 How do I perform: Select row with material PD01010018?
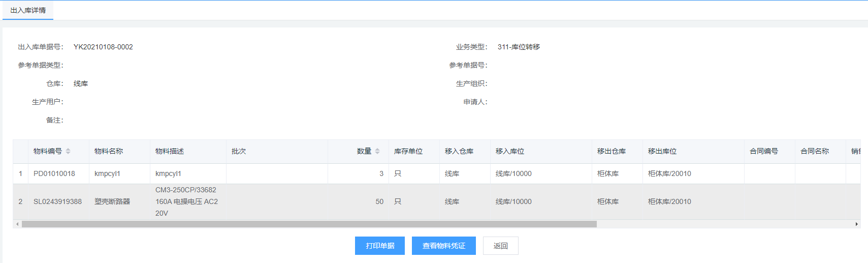[54, 173]
